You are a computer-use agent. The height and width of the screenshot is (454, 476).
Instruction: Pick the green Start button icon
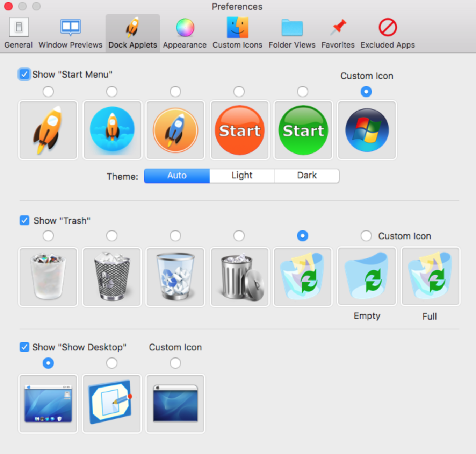[x=303, y=130]
